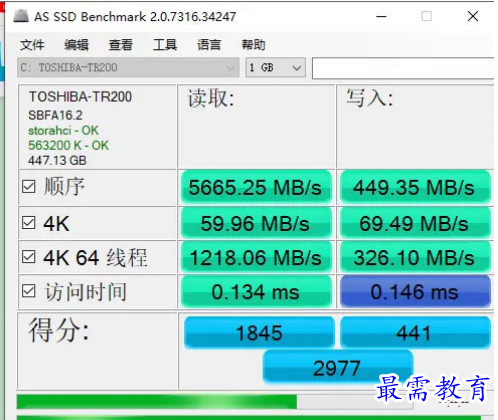Toggle the 访问时间 checkbox
The width and height of the screenshot is (498, 420).
point(29,291)
